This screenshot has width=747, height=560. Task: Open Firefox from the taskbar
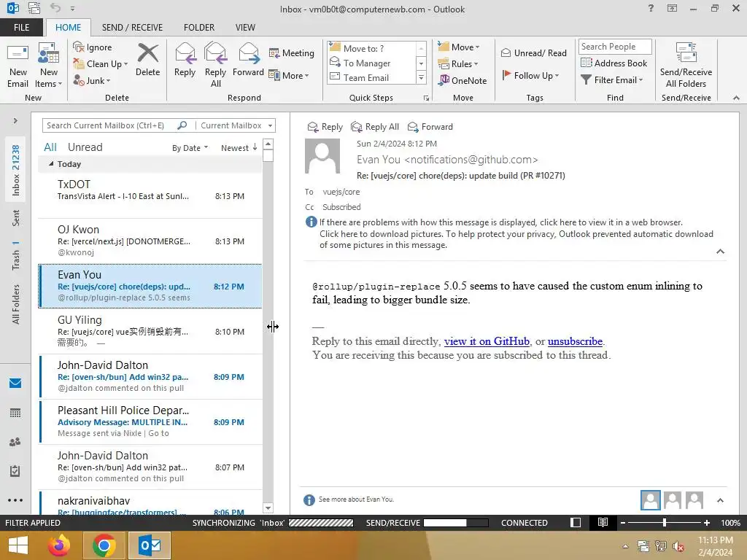(59, 545)
